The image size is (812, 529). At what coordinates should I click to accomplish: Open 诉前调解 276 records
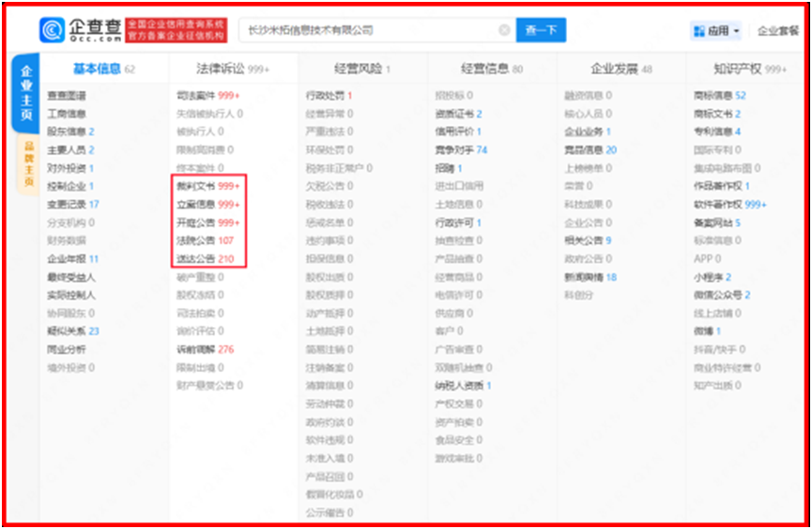pos(206,350)
